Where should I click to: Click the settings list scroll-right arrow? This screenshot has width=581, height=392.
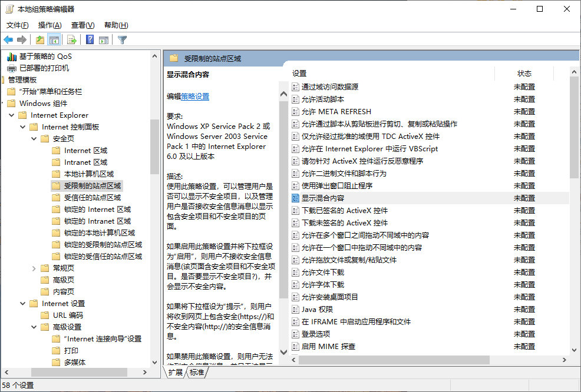pyautogui.click(x=565, y=360)
